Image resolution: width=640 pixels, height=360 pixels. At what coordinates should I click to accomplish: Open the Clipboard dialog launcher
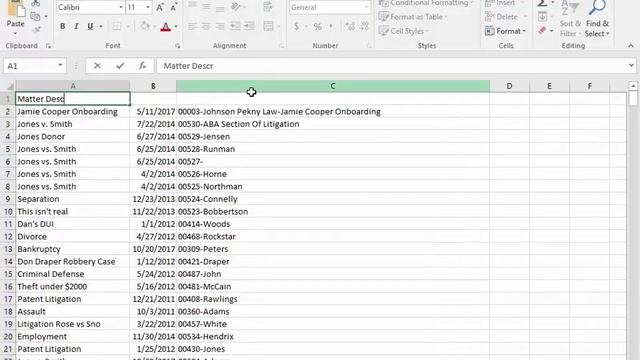(x=48, y=46)
